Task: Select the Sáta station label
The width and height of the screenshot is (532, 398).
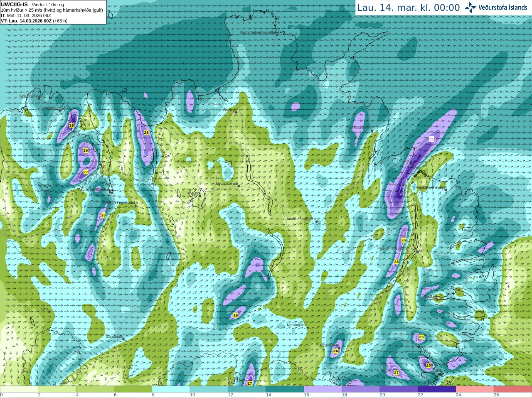Action: pos(44,309)
